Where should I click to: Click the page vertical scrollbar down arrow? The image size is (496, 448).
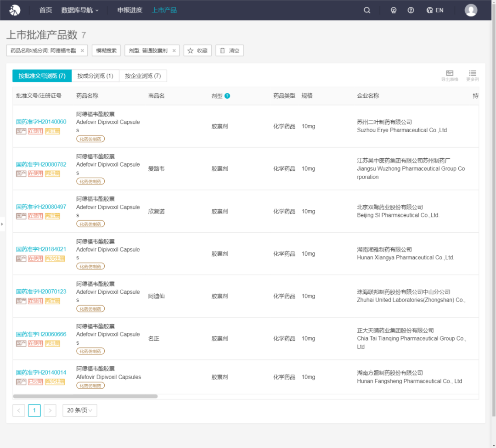click(494, 445)
